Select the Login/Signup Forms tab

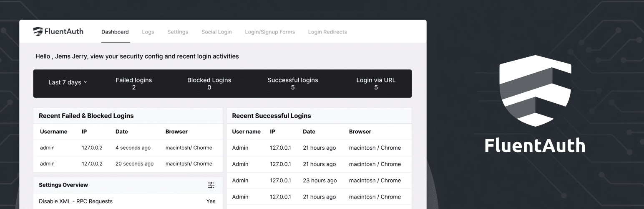point(270,32)
